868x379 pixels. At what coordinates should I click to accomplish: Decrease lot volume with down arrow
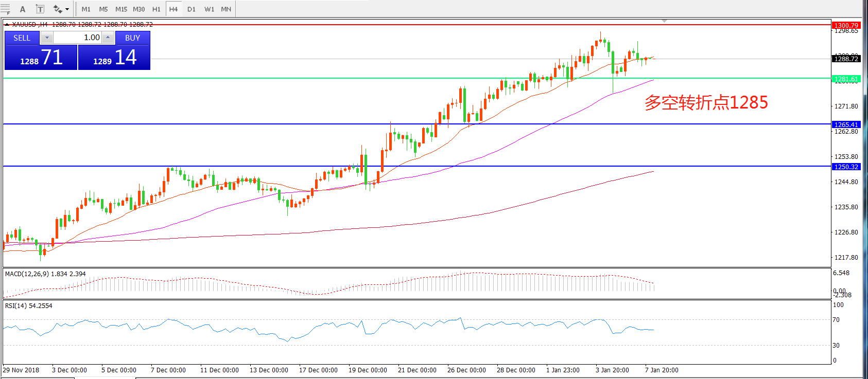click(x=47, y=38)
